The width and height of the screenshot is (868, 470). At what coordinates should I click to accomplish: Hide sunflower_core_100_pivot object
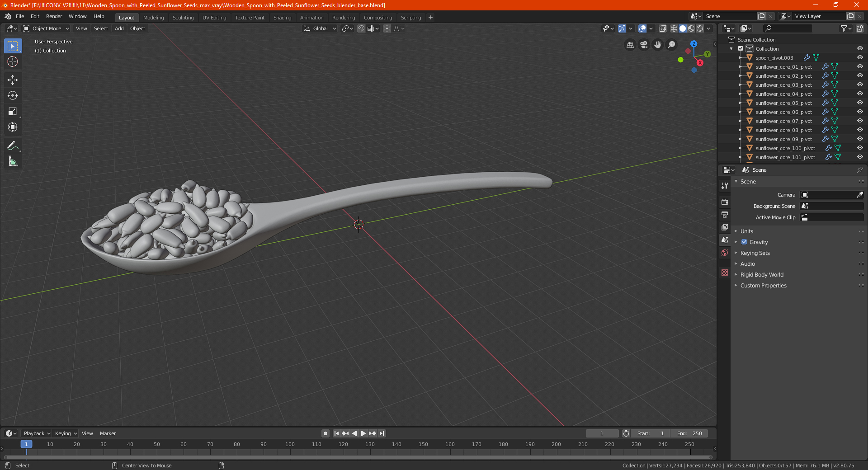[x=860, y=148]
